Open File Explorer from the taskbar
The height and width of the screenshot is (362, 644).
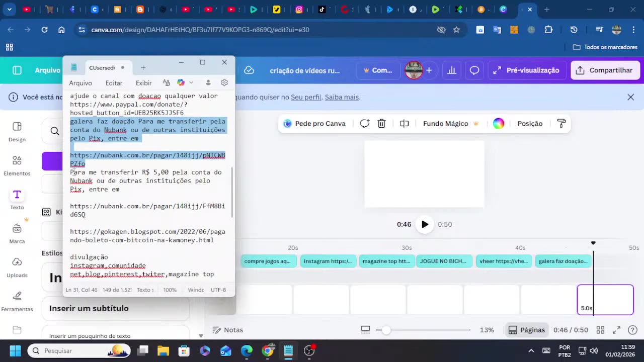tap(163, 351)
